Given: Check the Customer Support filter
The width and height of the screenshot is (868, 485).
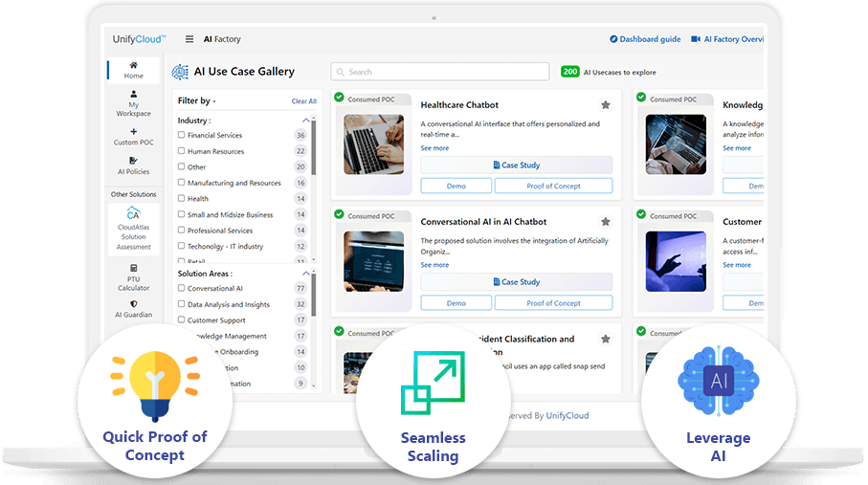Looking at the screenshot, I should click(x=181, y=320).
